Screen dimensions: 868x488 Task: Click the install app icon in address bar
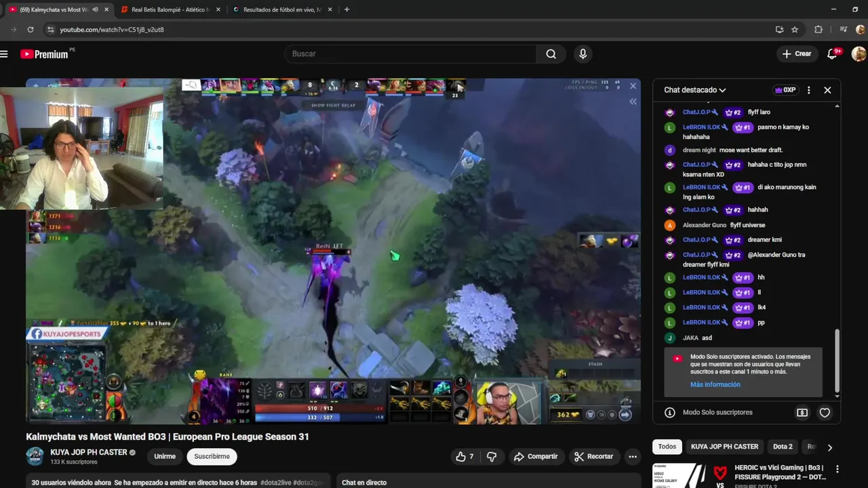(779, 29)
